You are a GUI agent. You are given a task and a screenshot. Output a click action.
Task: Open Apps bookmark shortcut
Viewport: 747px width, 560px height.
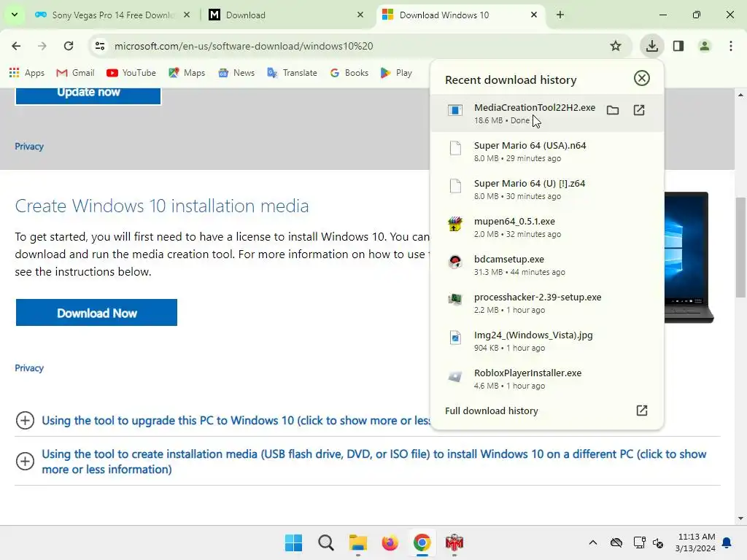27,73
